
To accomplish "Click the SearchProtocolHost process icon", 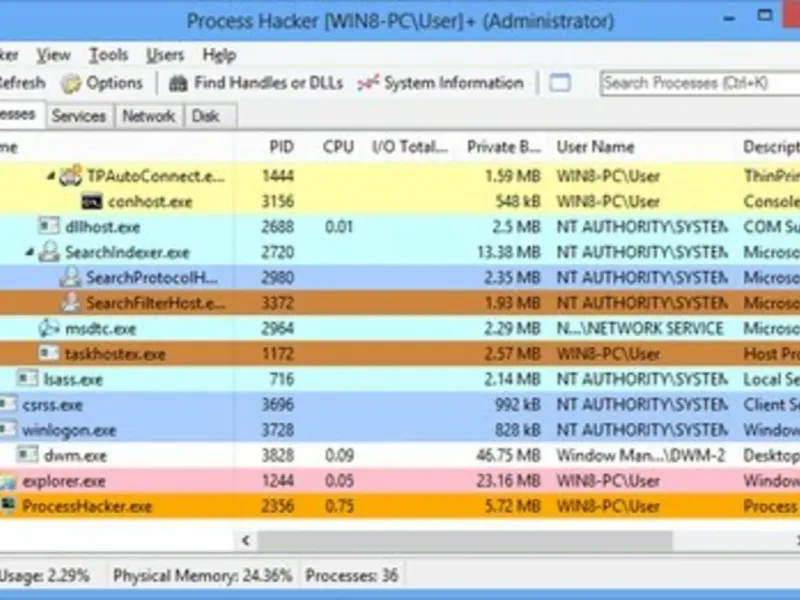I will [70, 278].
